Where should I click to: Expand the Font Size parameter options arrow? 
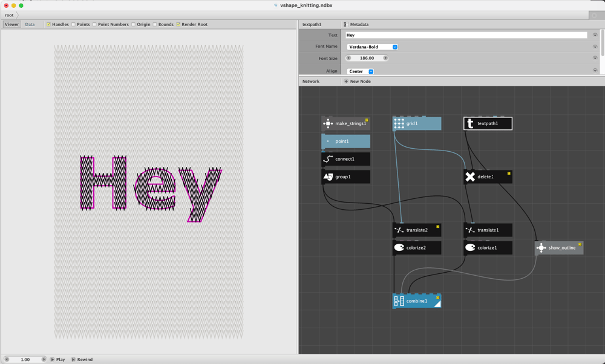[x=595, y=58]
